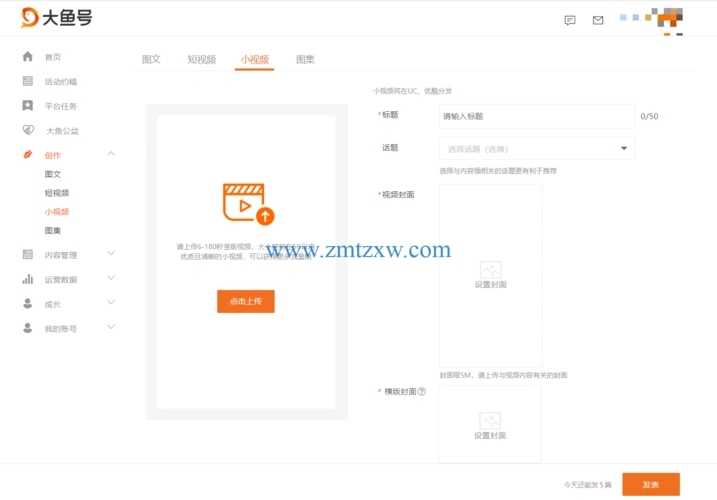Click the image placeholder icon in 视频封面

click(x=491, y=269)
